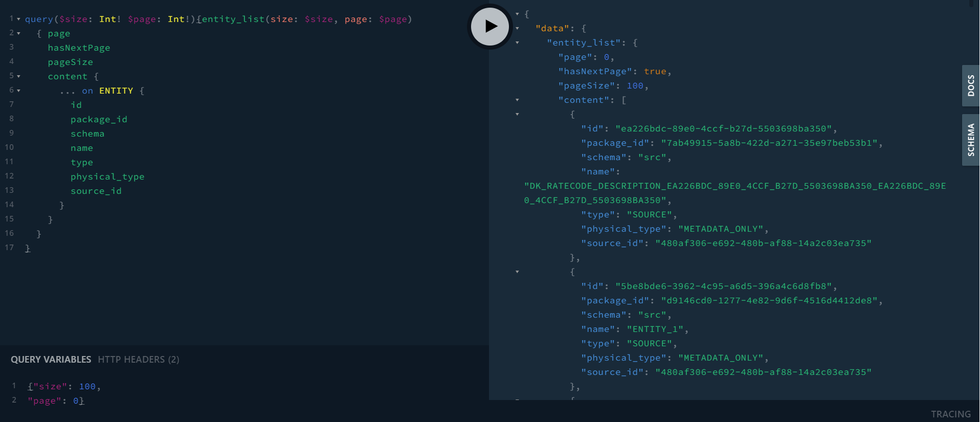
Task: Fold the first entity object in the results
Action: pos(517,115)
